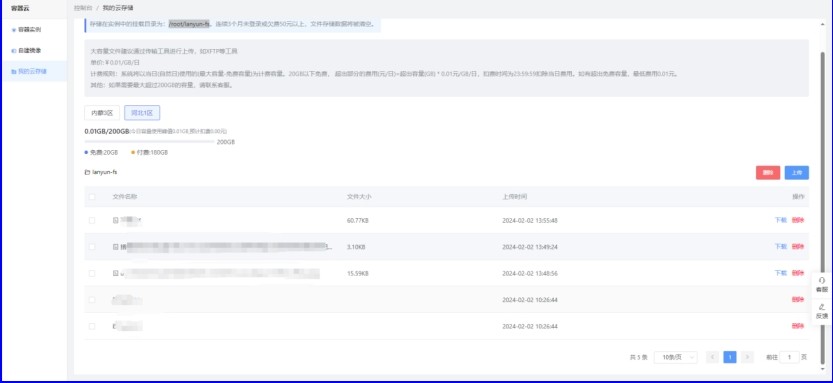Click file icon of the 3.10KB row
The height and width of the screenshot is (383, 833).
click(x=115, y=246)
